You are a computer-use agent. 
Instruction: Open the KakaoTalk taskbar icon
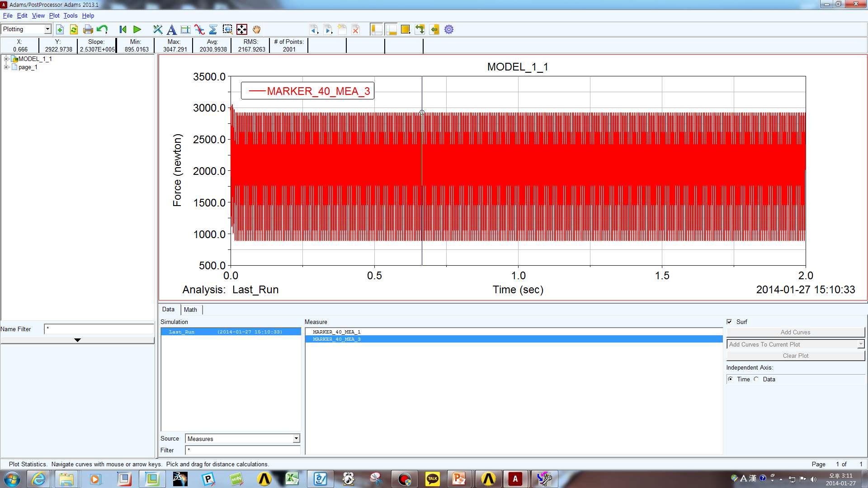pyautogui.click(x=433, y=479)
